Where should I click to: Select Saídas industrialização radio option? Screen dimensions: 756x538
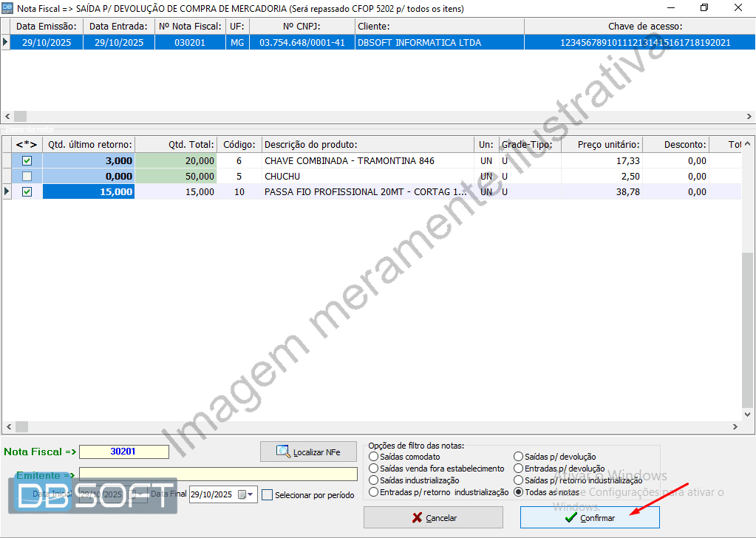pos(373,480)
